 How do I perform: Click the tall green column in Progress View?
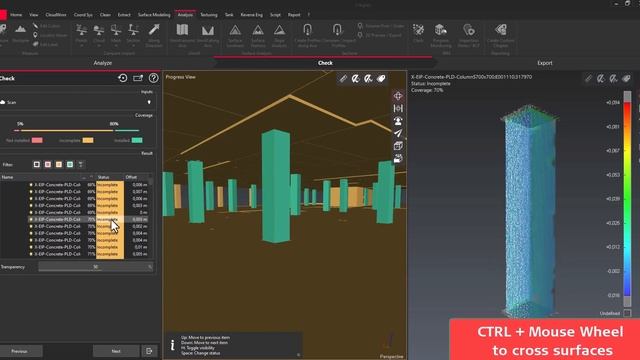276,186
